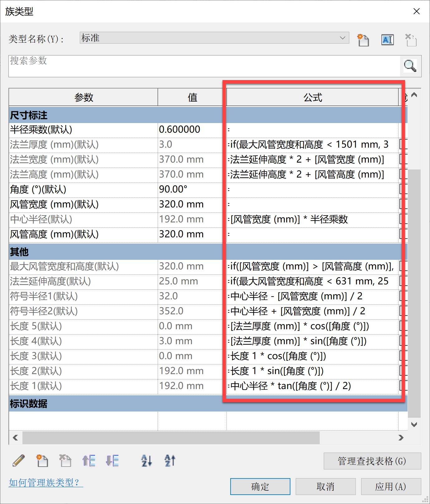Toggle lock checkbox for 风管高度 (mm) row
430x504 pixels.
click(403, 234)
